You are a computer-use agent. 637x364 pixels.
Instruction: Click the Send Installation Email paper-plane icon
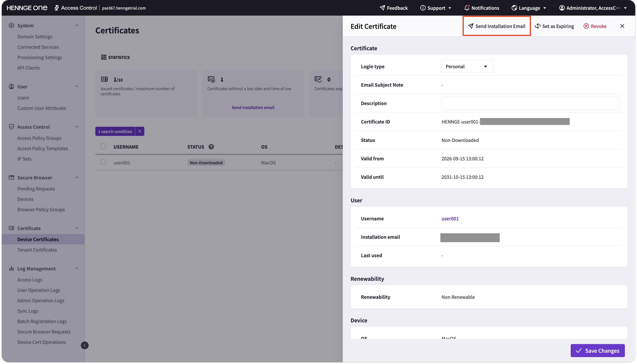(471, 26)
